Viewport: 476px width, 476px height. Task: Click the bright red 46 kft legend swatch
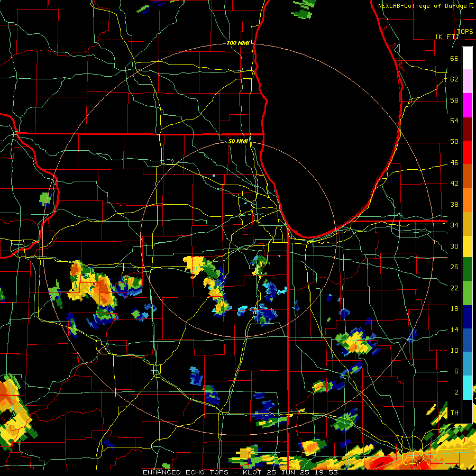click(467, 152)
